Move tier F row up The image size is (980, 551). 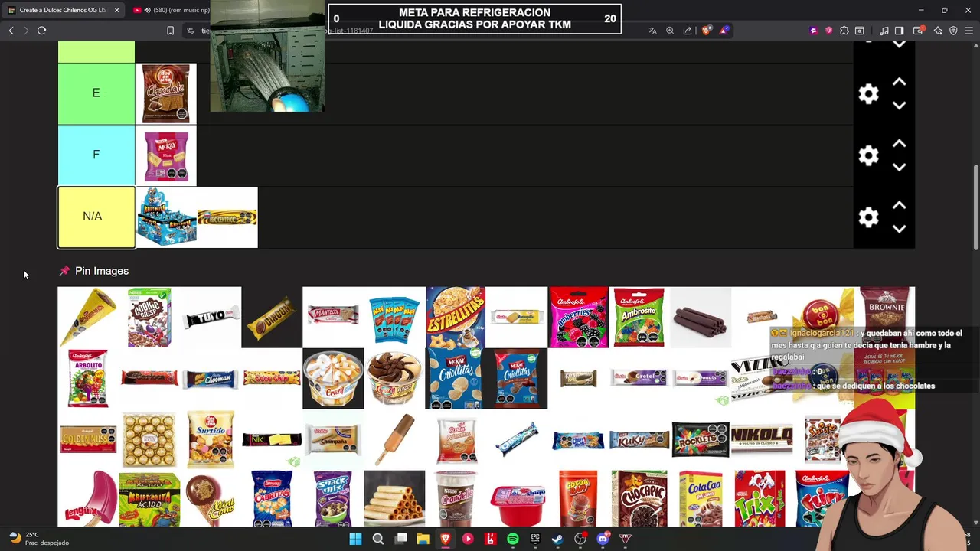(x=900, y=144)
